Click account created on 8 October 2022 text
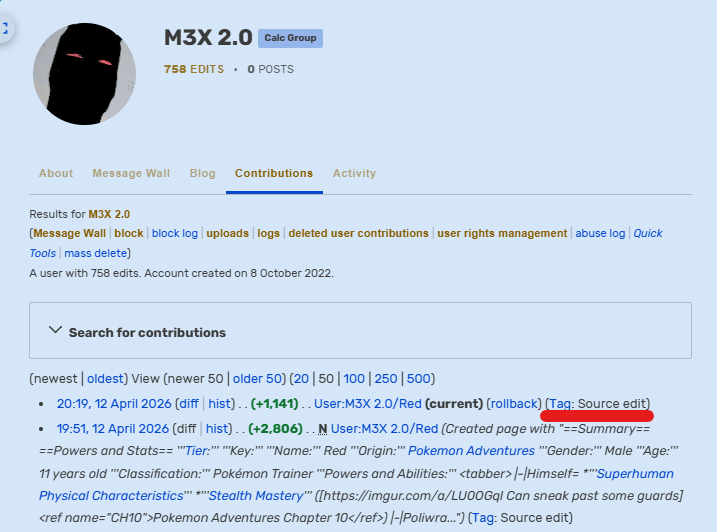 click(x=239, y=274)
